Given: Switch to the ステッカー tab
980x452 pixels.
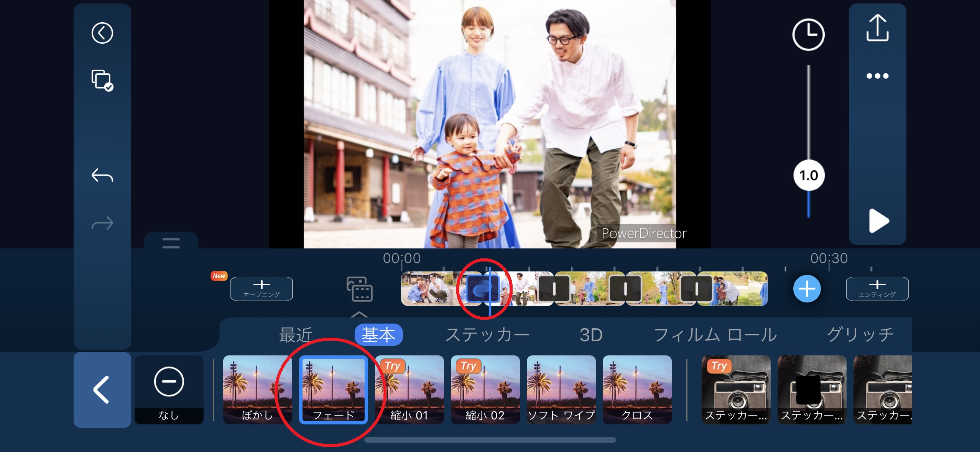Looking at the screenshot, I should click(487, 335).
